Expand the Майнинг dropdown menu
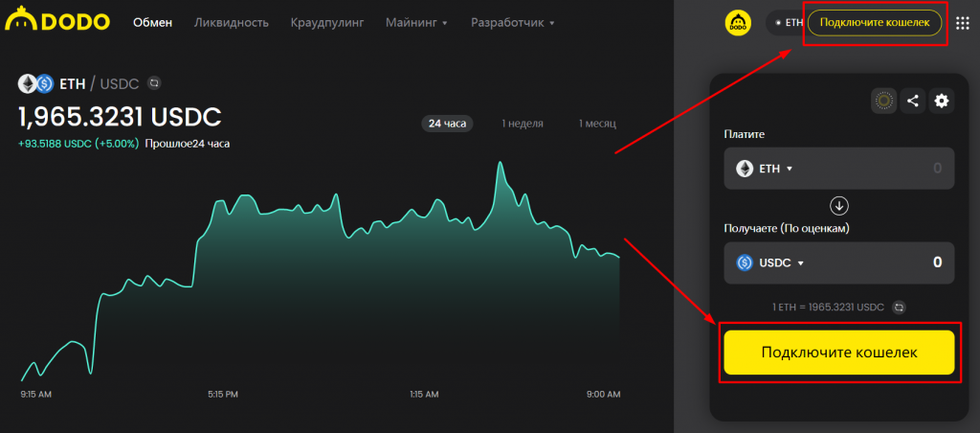 [x=417, y=23]
